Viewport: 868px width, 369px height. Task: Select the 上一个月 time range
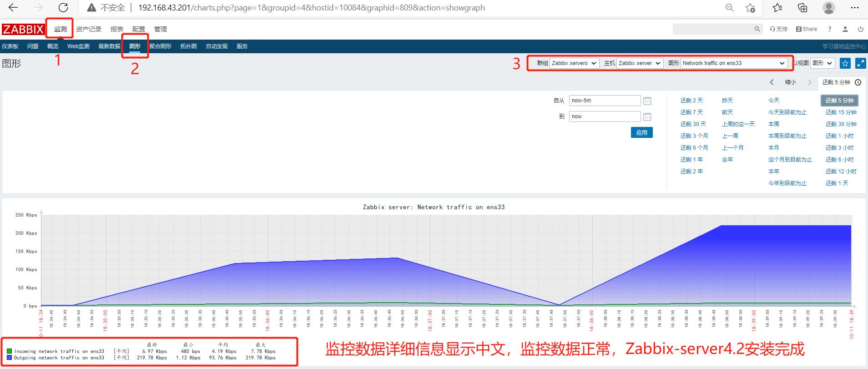tap(733, 148)
